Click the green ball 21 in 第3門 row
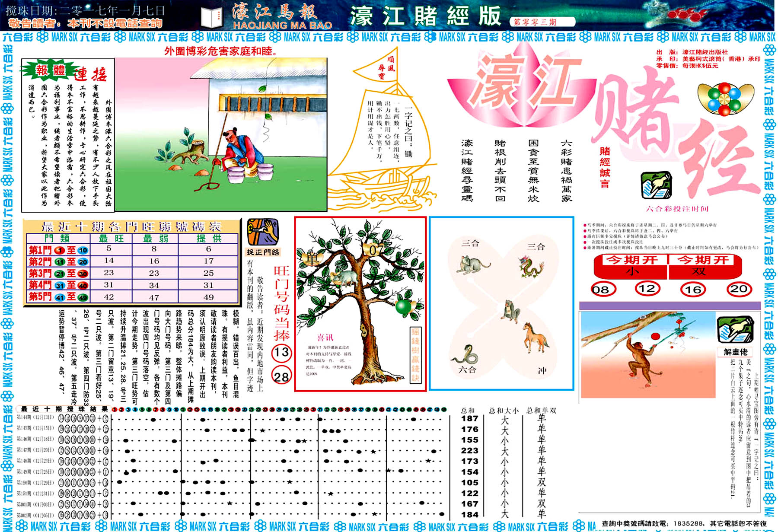 [x=60, y=274]
